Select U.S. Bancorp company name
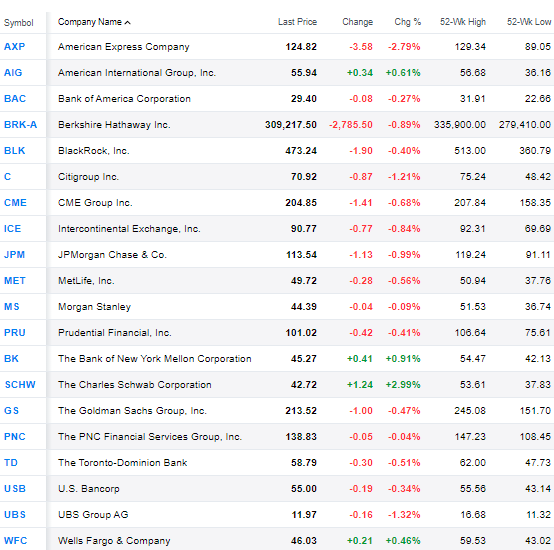 [89, 489]
